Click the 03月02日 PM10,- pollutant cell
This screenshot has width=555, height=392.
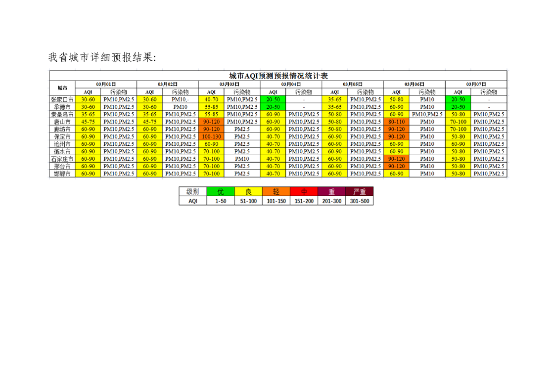pos(180,99)
